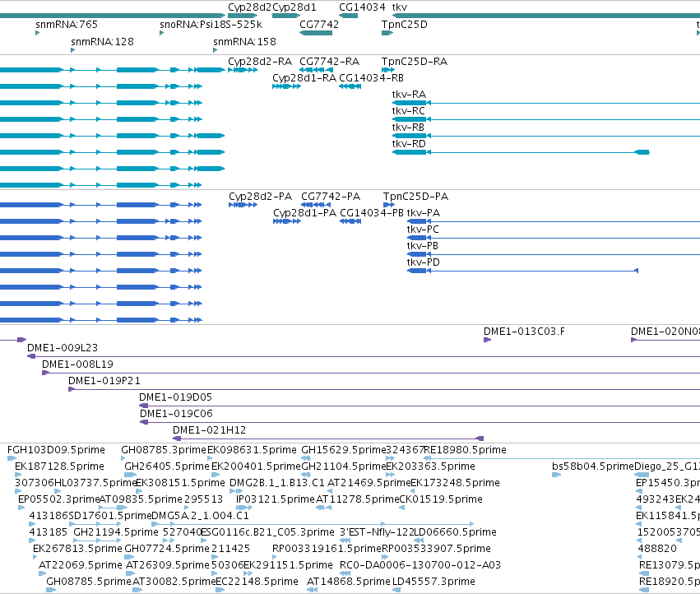Viewport: 700px width, 594px height.
Task: Click EST RC0-DA0006-130700-012-A03
Action: click(420, 565)
